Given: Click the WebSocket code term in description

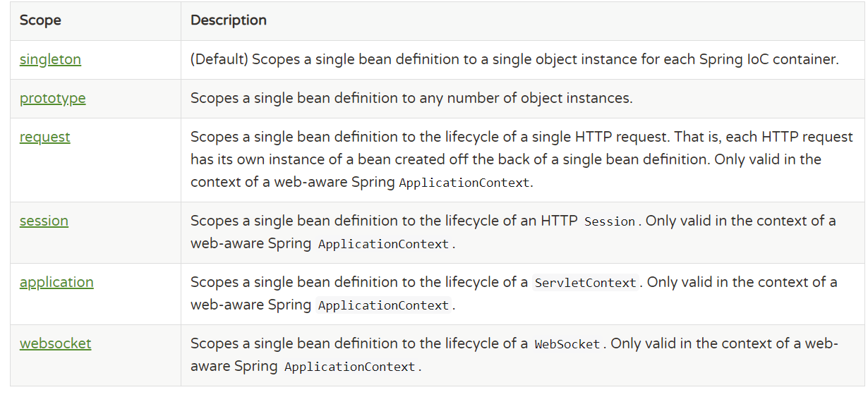Looking at the screenshot, I should coord(567,345).
